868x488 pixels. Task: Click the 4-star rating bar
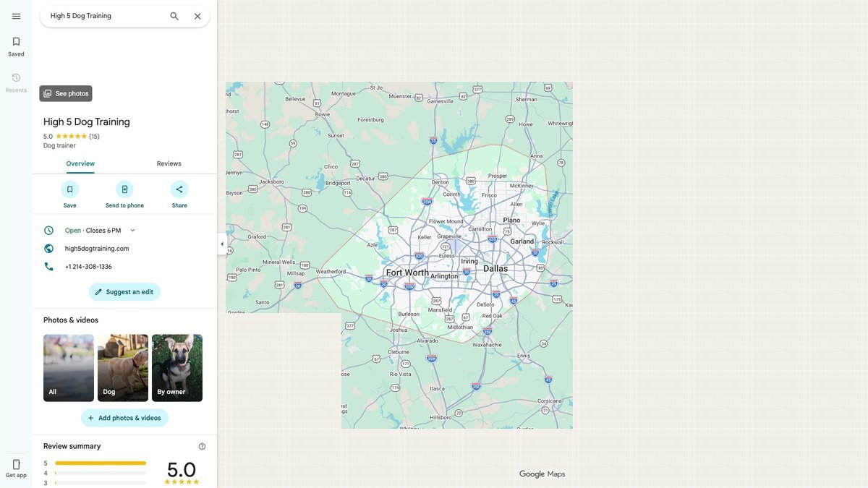[x=101, y=473]
